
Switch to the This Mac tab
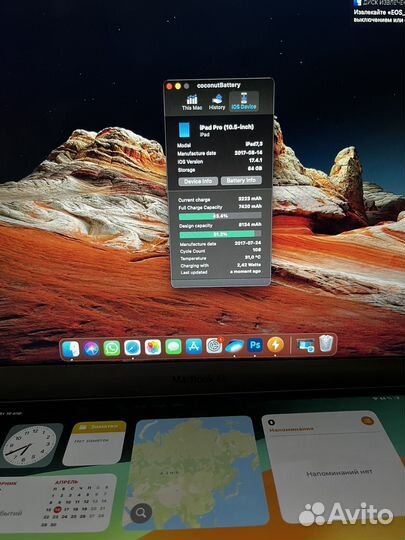[x=192, y=102]
